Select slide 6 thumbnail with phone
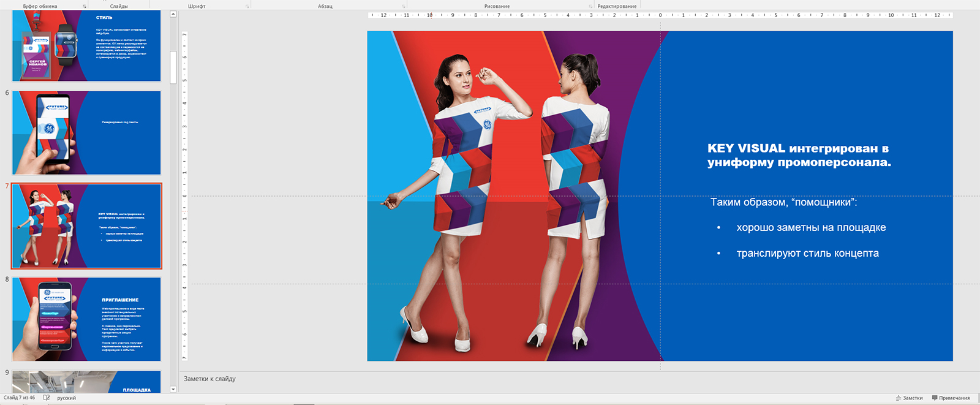The width and height of the screenshot is (980, 405). (x=86, y=133)
